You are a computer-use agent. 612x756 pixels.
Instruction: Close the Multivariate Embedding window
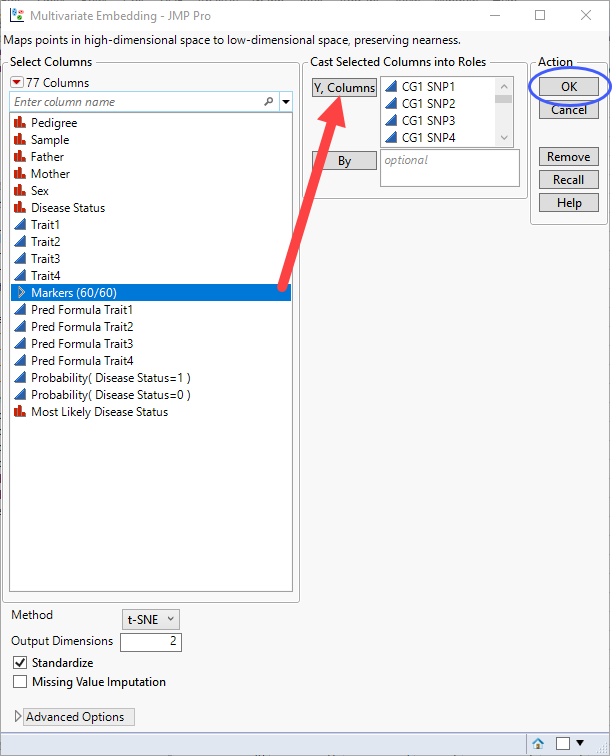pyautogui.click(x=586, y=15)
